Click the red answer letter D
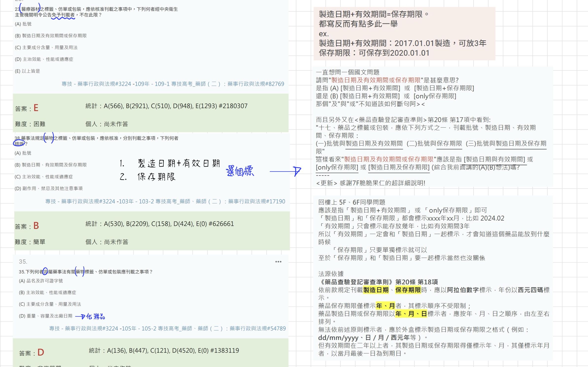Screen dimensions: 588x367 41,352
